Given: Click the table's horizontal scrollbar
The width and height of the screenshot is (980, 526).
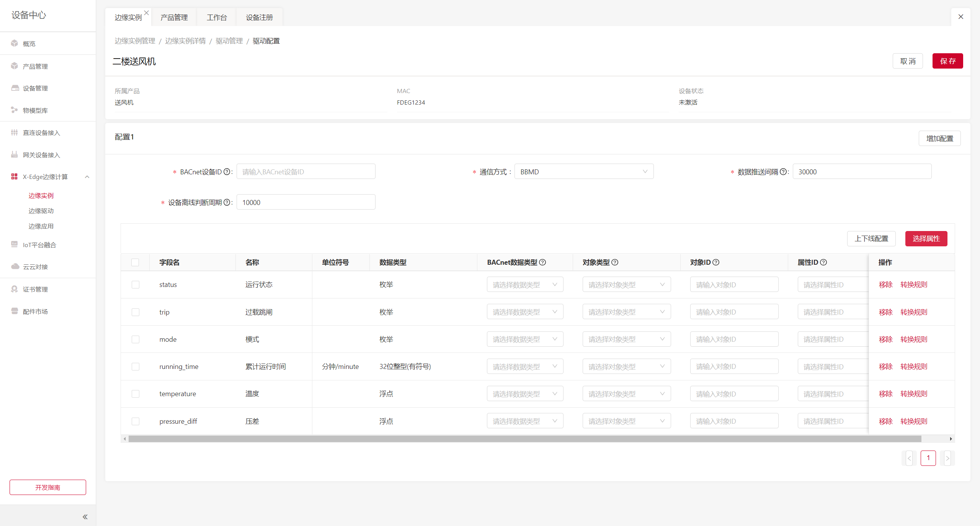Looking at the screenshot, I should coord(524,439).
